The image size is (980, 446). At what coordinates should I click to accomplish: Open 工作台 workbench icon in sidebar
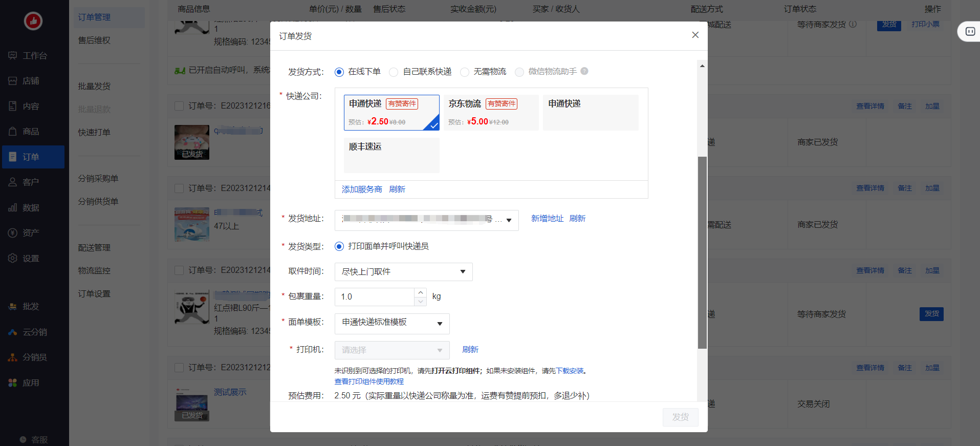(x=12, y=55)
